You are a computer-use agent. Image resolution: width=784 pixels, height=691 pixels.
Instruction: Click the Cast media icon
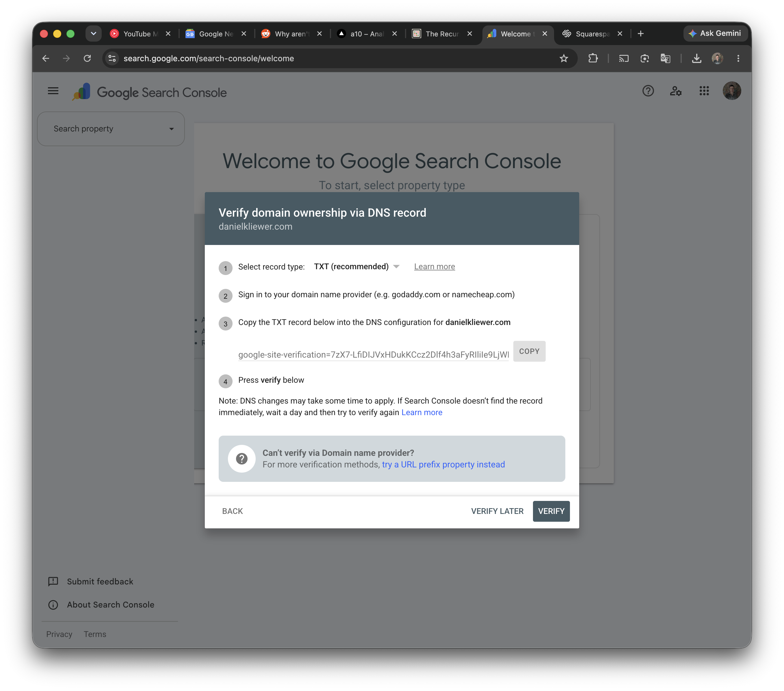pyautogui.click(x=624, y=58)
